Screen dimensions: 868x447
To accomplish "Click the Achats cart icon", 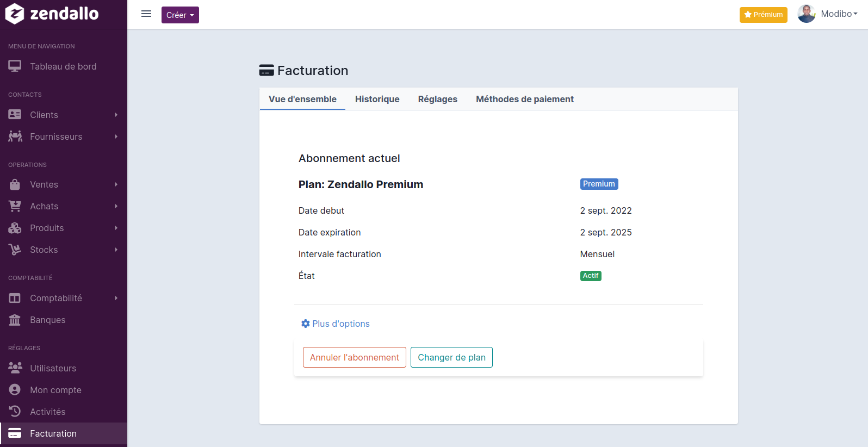I will pos(15,206).
